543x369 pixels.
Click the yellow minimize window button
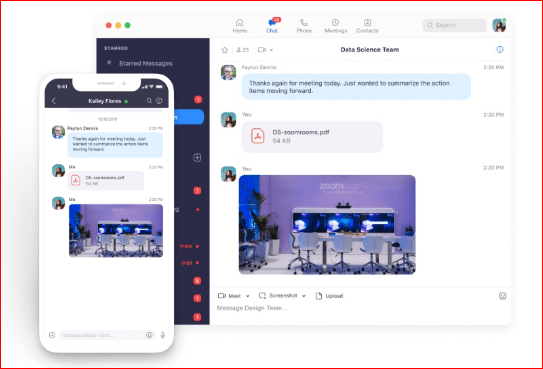click(118, 25)
